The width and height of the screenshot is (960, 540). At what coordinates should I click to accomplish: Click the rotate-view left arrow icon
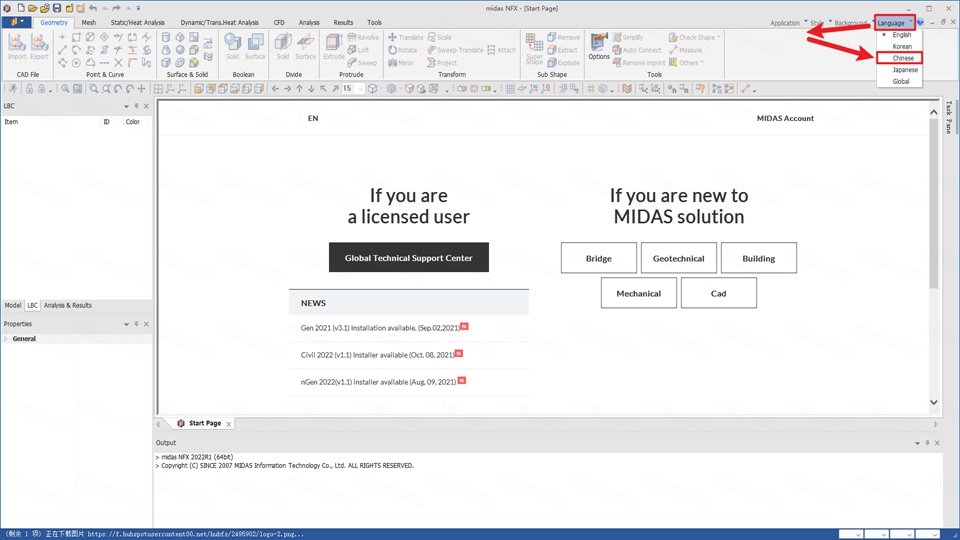pyautogui.click(x=276, y=89)
